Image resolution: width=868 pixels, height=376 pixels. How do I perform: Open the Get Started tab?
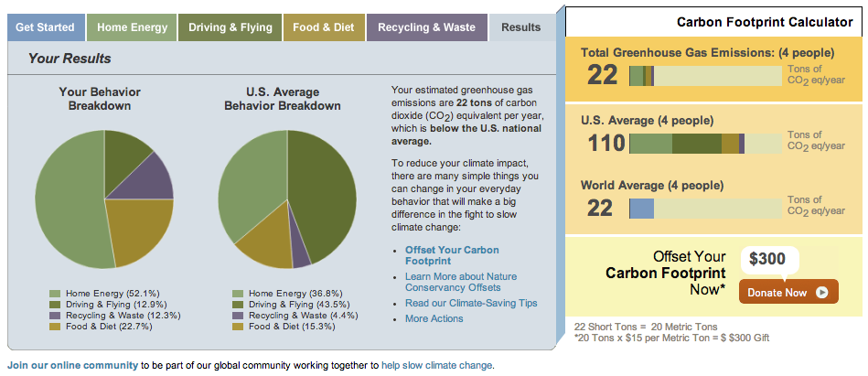pos(46,27)
